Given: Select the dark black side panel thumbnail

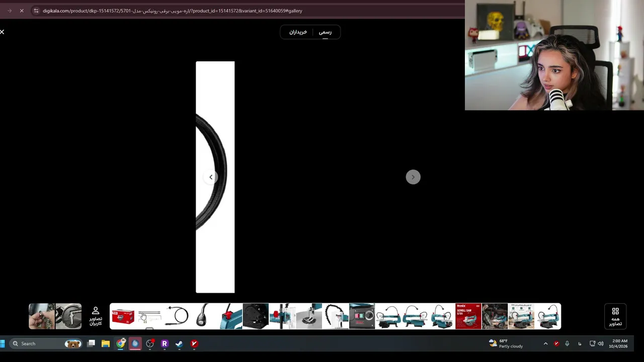Looking at the screenshot, I should [256, 316].
